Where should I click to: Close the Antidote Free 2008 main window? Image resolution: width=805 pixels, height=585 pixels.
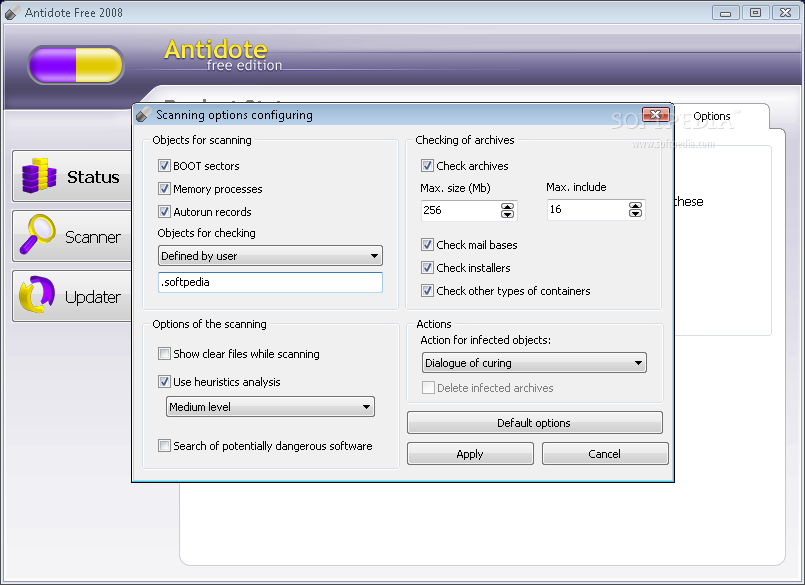[785, 13]
